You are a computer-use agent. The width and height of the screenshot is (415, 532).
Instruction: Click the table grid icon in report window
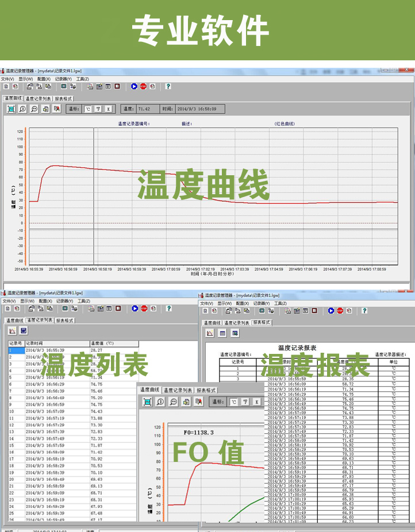222,333
